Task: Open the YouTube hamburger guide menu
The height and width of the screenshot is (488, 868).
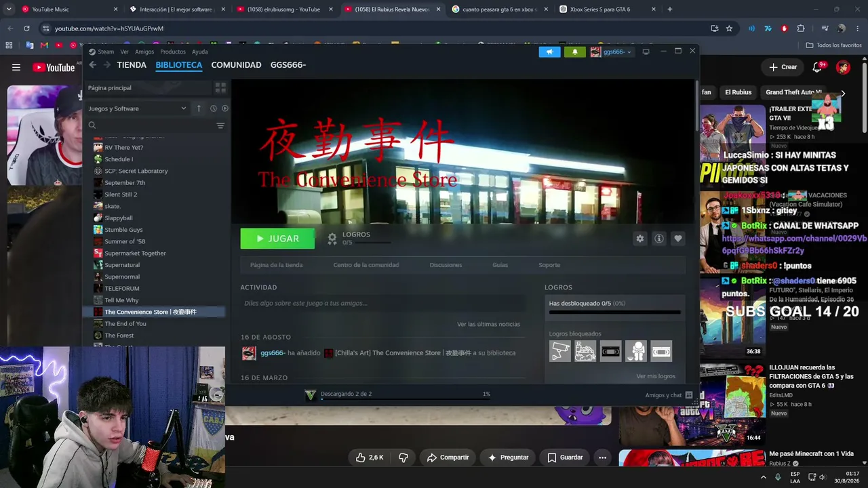Action: pos(16,67)
